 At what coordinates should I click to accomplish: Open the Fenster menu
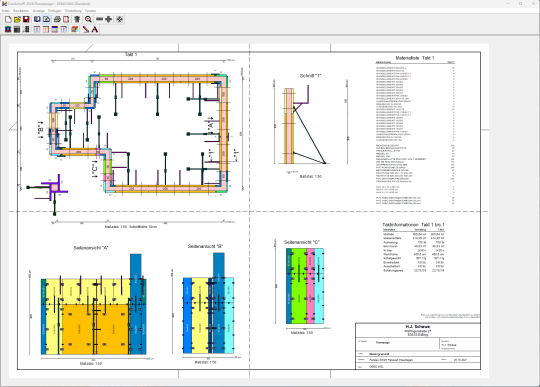tap(91, 11)
